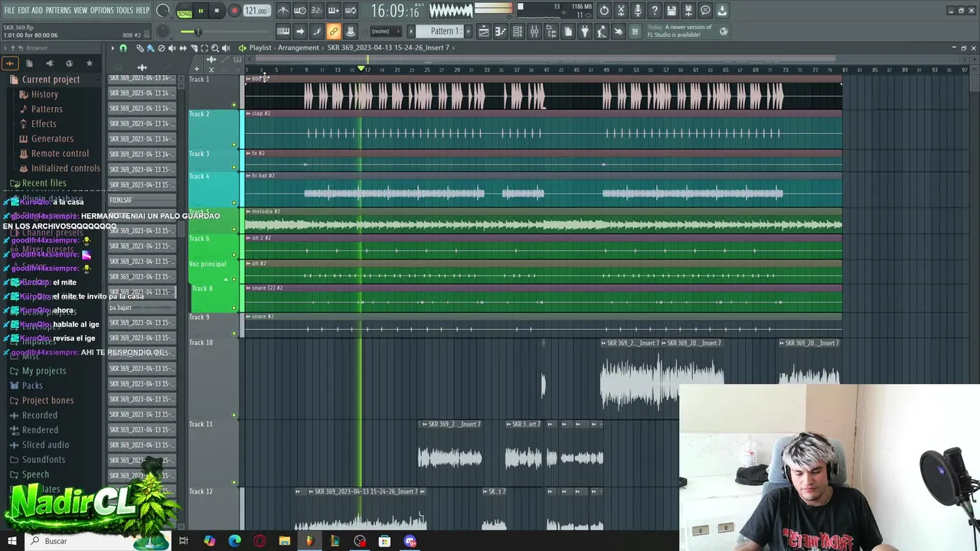The width and height of the screenshot is (980, 551).
Task: Click the scissors one-click audio recording icon
Action: coord(621,11)
